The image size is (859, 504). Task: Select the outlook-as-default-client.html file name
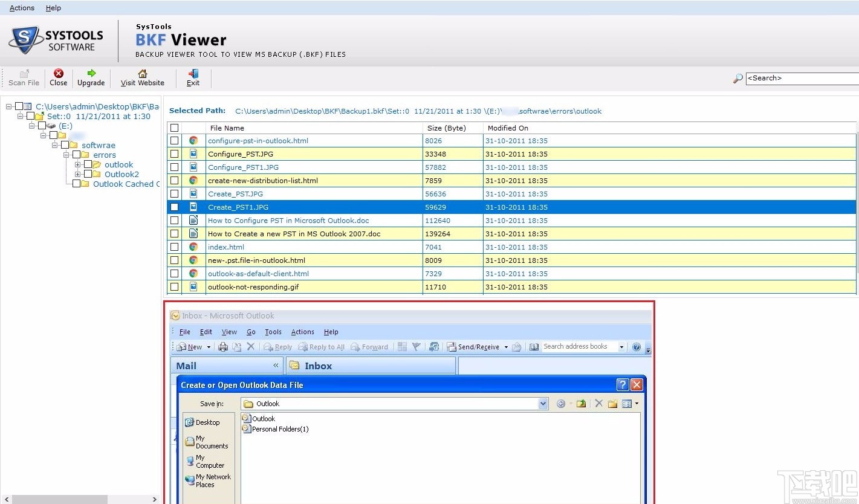(x=259, y=274)
